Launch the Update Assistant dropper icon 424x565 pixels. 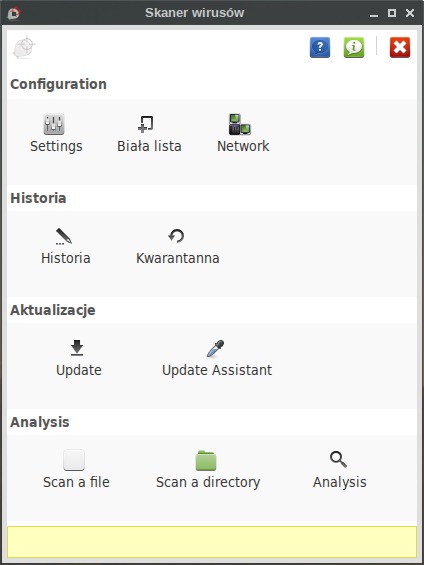(215, 348)
